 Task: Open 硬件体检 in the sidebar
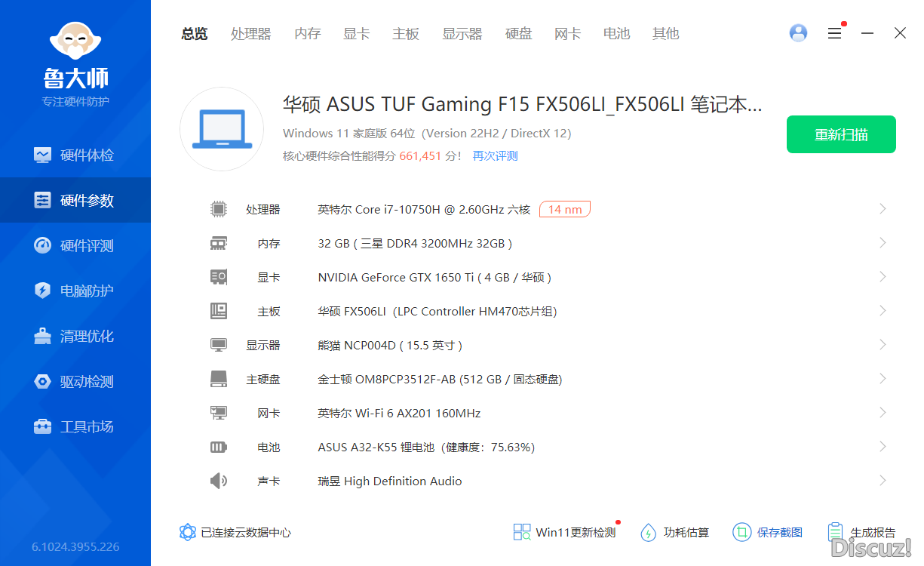[x=75, y=155]
